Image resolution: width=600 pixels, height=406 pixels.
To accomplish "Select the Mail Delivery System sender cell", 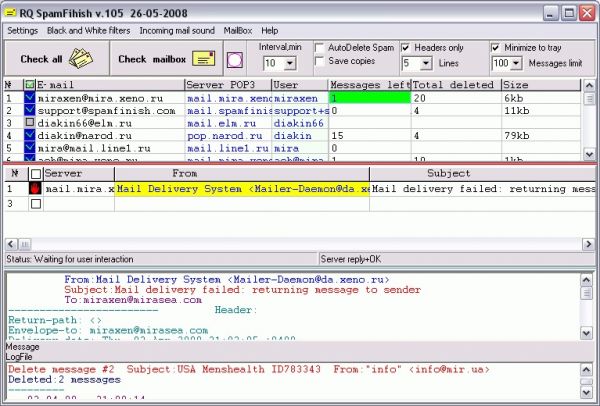I will click(242, 188).
